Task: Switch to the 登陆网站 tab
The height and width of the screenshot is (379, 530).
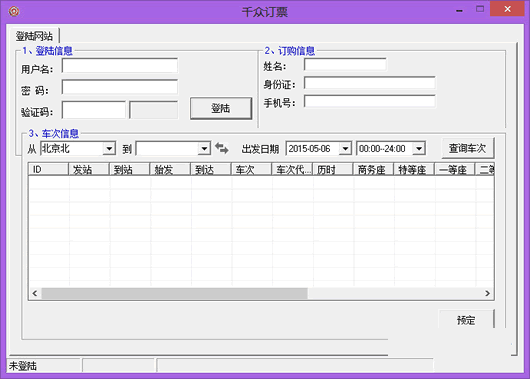Action: 34,36
